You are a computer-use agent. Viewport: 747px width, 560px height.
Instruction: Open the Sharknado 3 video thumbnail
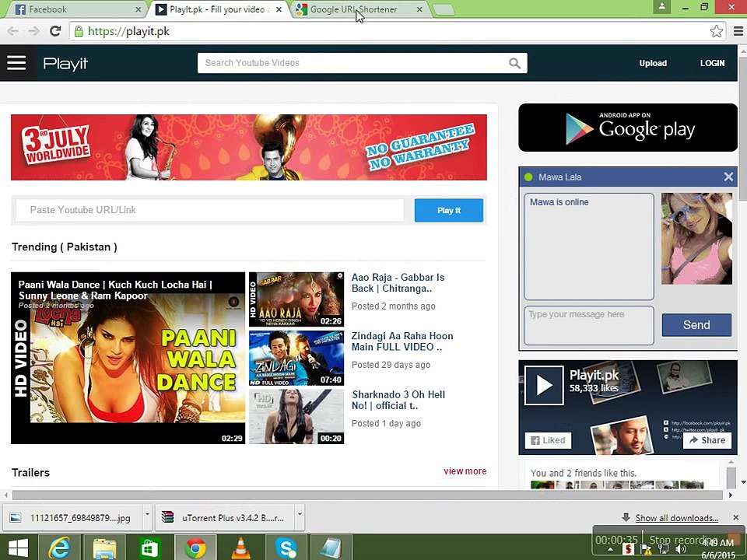click(296, 417)
